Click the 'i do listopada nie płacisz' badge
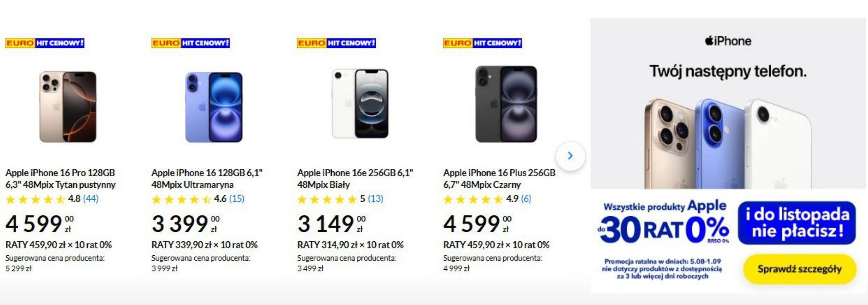The height and width of the screenshot is (305, 868). [x=797, y=223]
